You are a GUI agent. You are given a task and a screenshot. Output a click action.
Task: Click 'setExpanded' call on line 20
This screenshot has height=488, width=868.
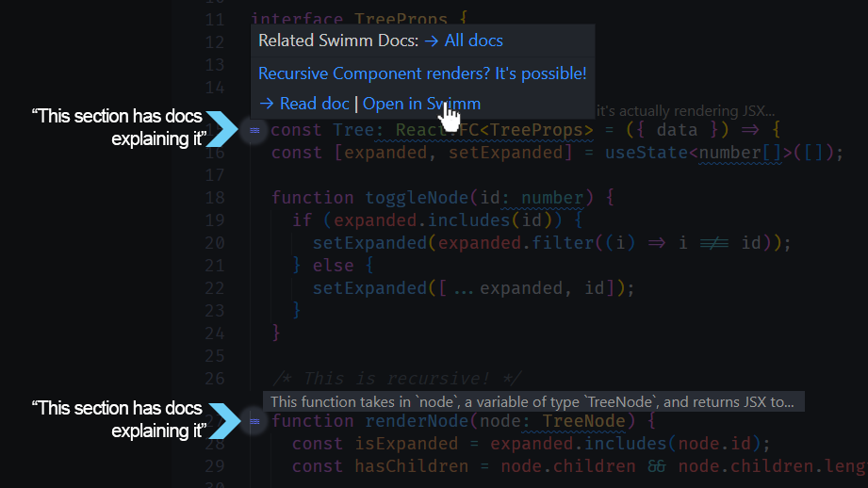pyautogui.click(x=369, y=243)
